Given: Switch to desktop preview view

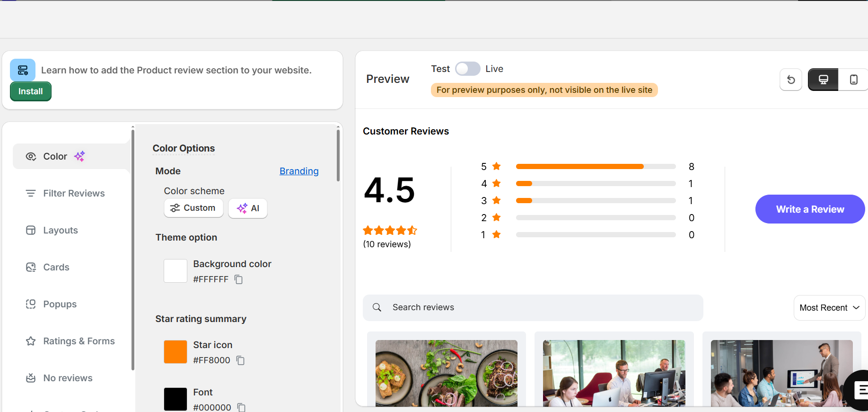Looking at the screenshot, I should click(823, 80).
